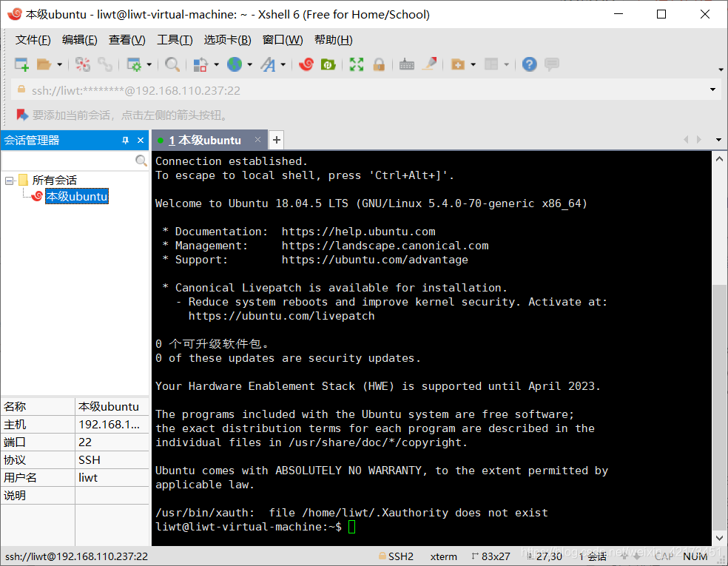Click the keyboard mapping toolbar icon
Image resolution: width=728 pixels, height=566 pixels.
click(407, 64)
